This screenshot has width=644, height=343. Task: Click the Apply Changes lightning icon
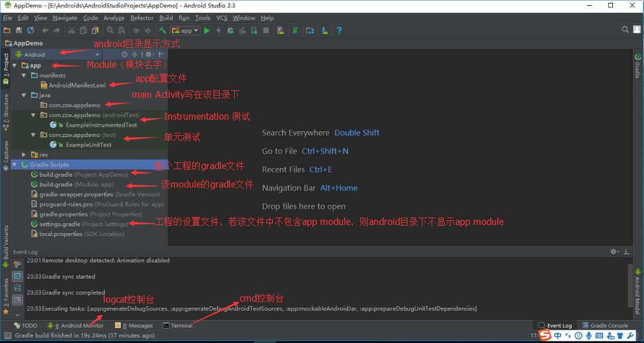click(x=219, y=31)
